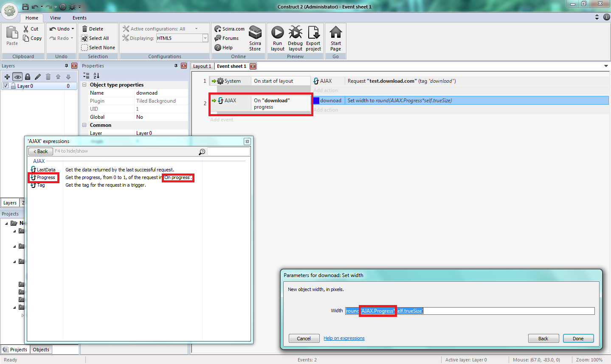
Task: Click the Save disk icon in title bar
Action: [25, 7]
